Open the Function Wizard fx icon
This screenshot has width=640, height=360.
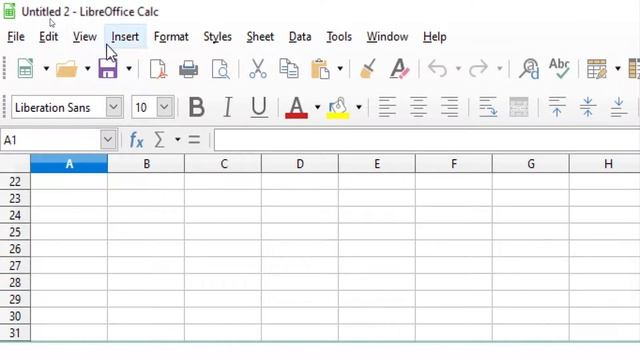click(136, 140)
